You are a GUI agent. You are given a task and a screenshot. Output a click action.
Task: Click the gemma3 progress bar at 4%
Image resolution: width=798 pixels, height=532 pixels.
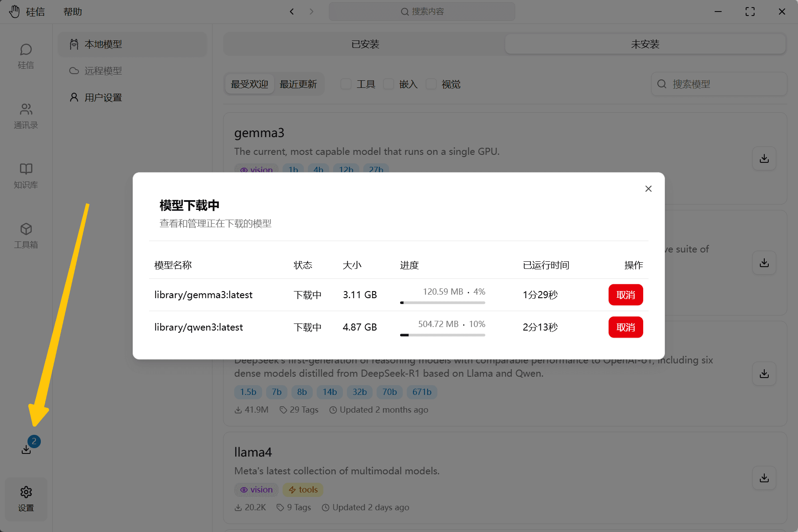click(443, 303)
